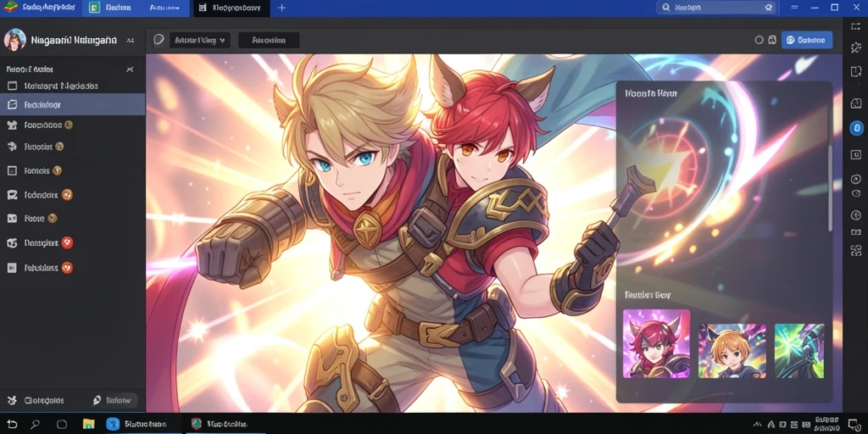Click the bottom grid icon in right toolbar
Screen dimensions: 868x434
tap(856, 251)
